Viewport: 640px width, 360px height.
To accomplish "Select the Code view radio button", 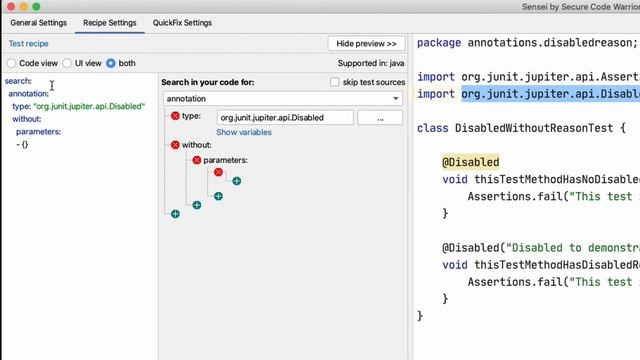I will tap(11, 63).
